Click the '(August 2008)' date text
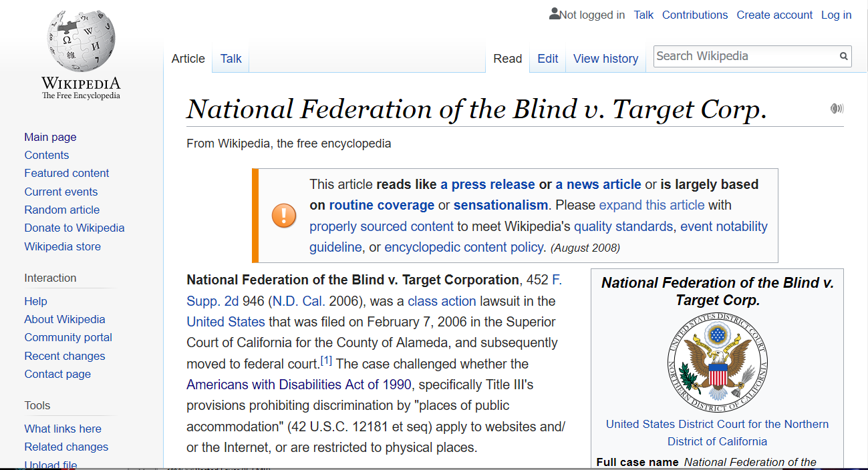Viewport: 868px width, 470px height. coord(585,248)
